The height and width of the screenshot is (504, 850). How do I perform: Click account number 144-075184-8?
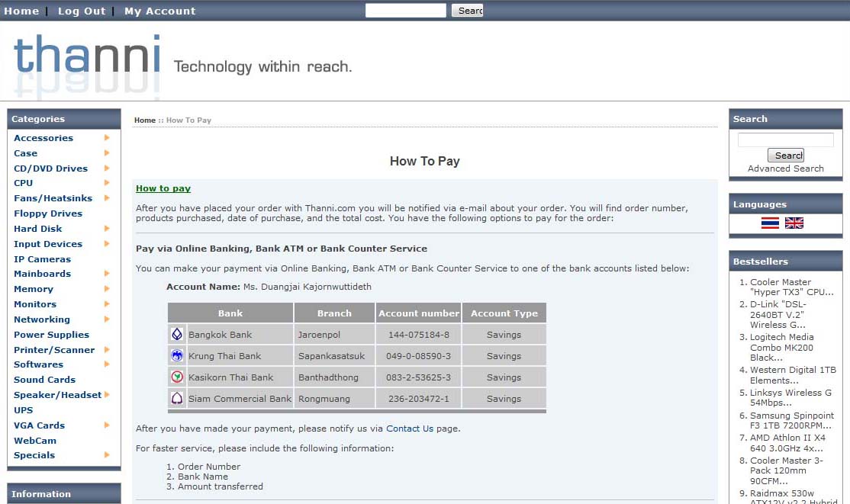418,335
